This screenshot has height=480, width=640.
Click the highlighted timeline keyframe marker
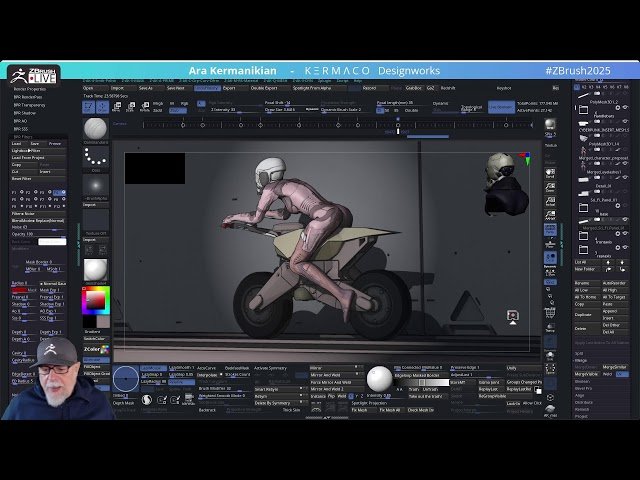coord(398,125)
